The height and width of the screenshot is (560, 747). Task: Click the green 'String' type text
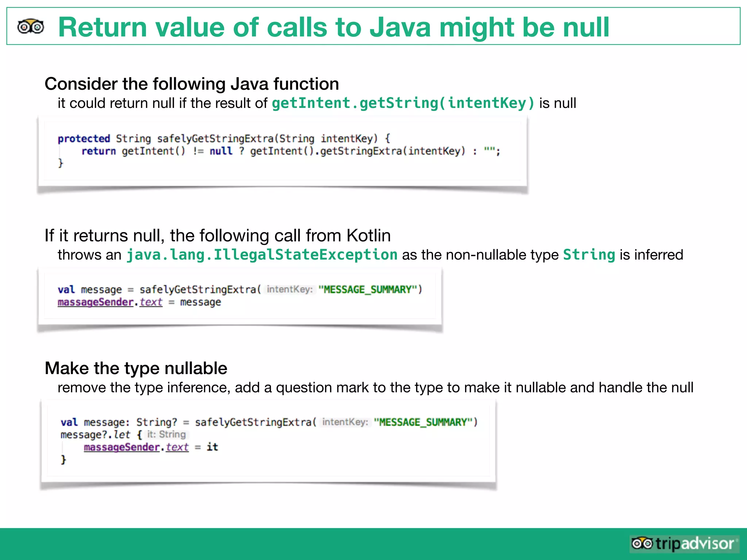pos(589,255)
